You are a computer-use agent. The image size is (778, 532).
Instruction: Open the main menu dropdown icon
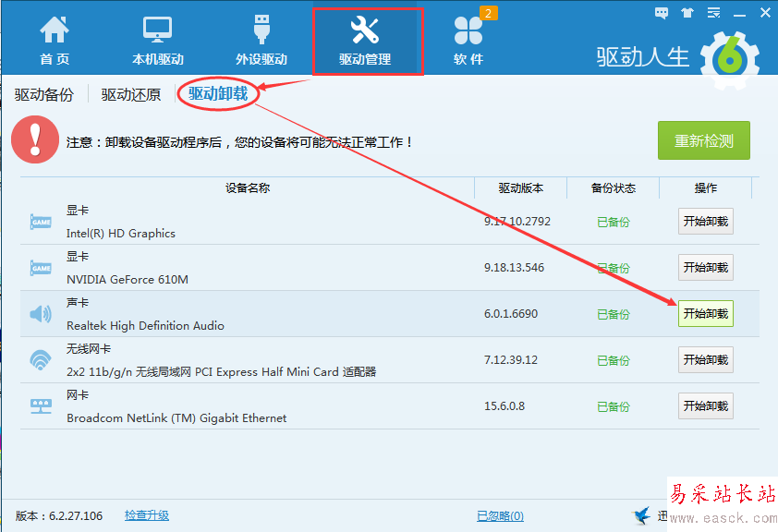tap(713, 13)
